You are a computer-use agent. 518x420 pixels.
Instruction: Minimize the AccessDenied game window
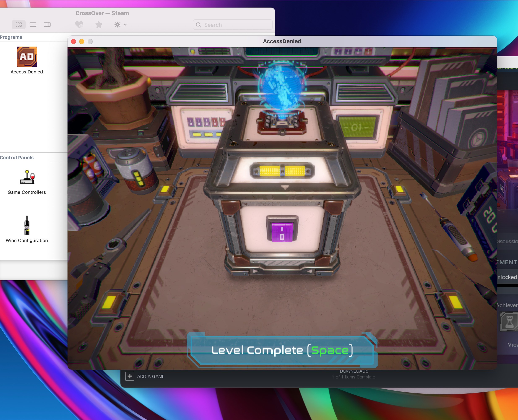[x=82, y=41]
